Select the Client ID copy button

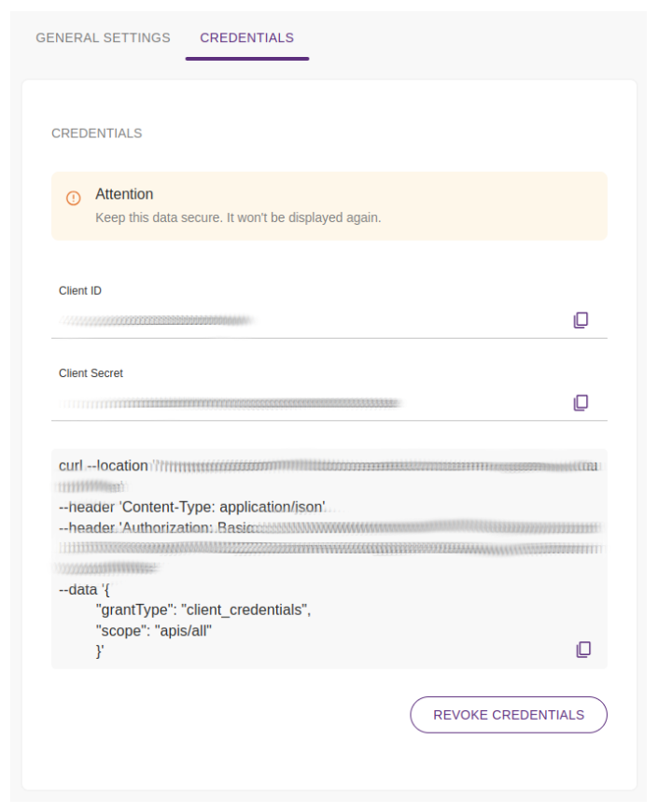point(581,319)
